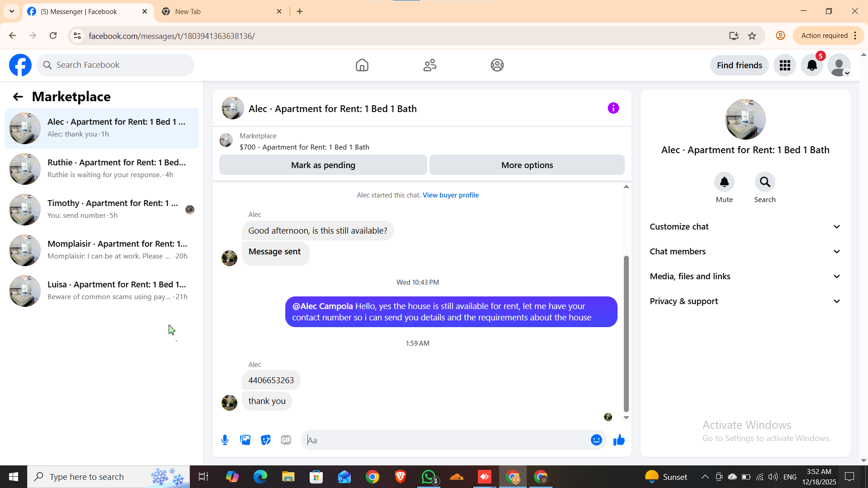Open File Explorer from the taskbar
This screenshot has width=868, height=488.
coord(288,477)
